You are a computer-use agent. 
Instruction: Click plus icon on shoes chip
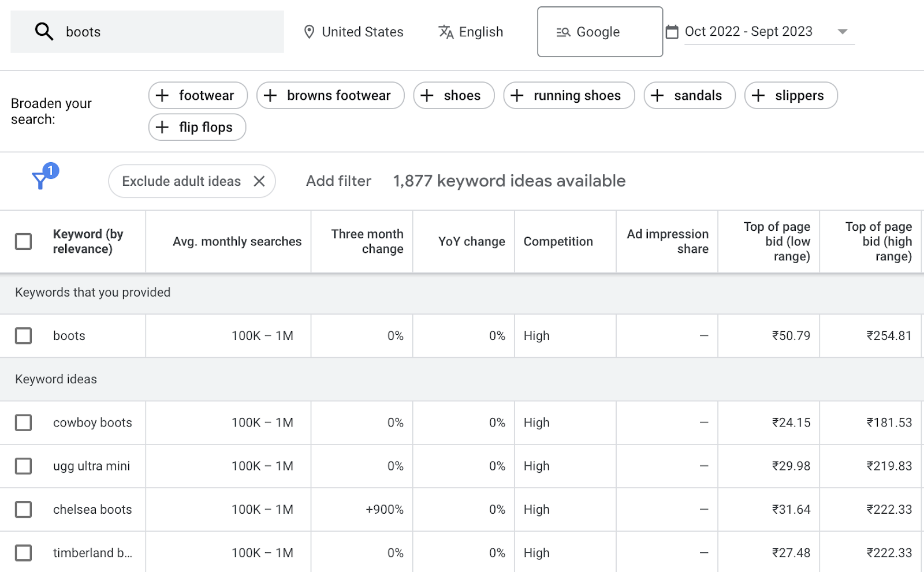pyautogui.click(x=427, y=95)
